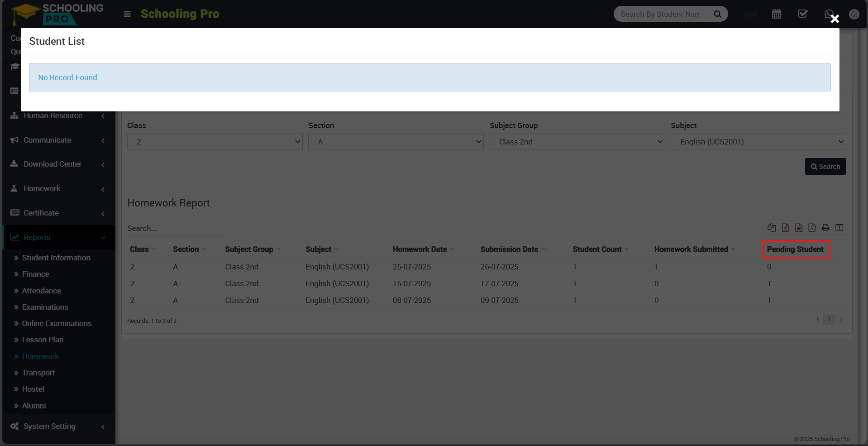
Task: Open the Class dropdown showing 2
Action: (215, 142)
